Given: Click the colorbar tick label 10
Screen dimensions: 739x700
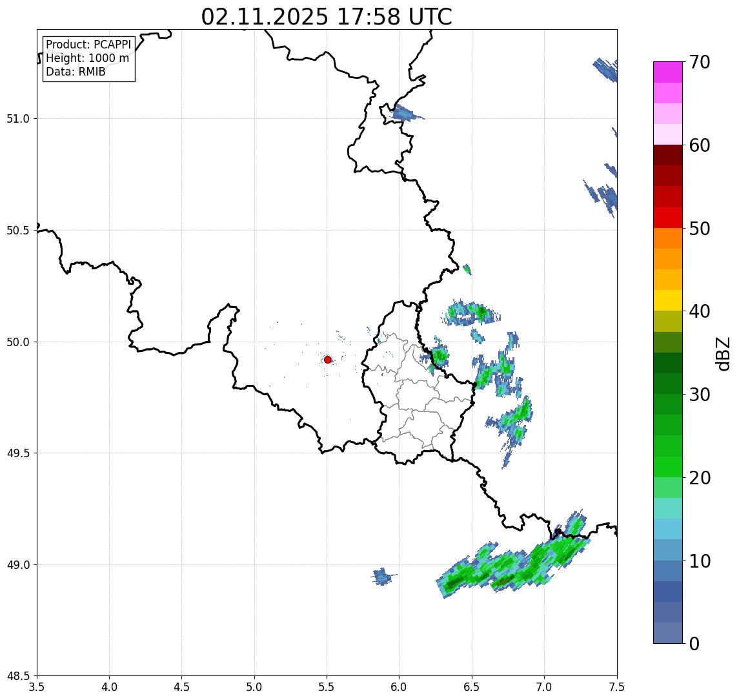Looking at the screenshot, I should (x=700, y=561).
